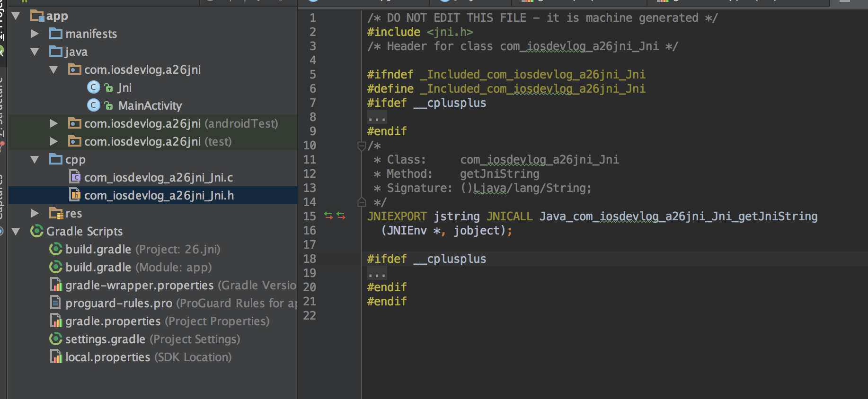Collapse the Gradle Scripts arrow
The image size is (868, 399).
(16, 232)
